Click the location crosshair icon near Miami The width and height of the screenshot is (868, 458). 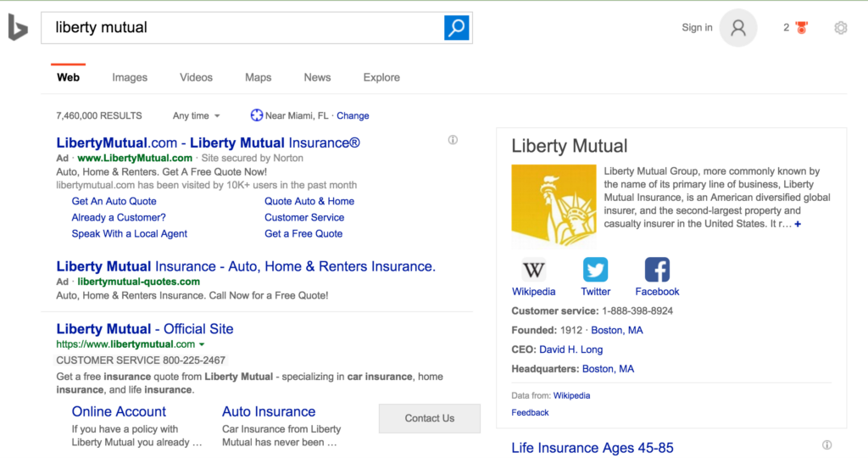tap(257, 115)
